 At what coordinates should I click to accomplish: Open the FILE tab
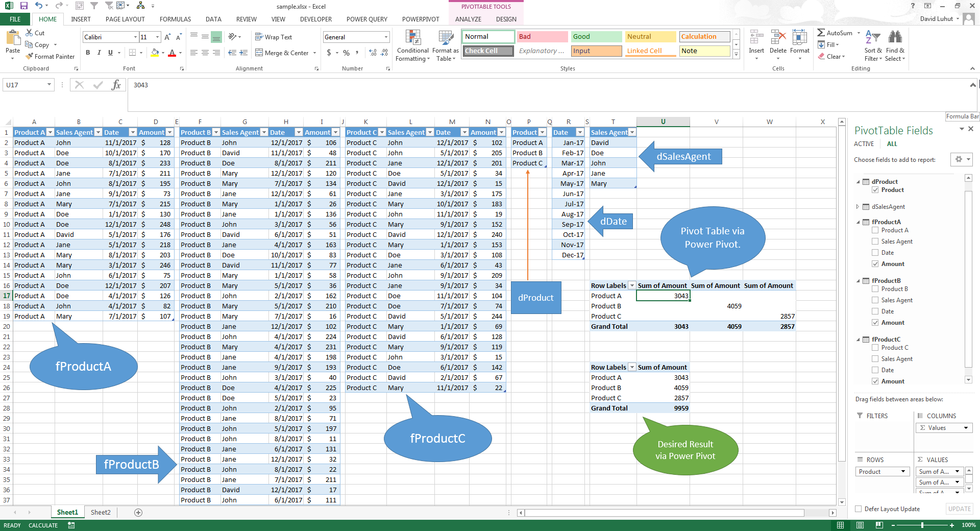(15, 19)
